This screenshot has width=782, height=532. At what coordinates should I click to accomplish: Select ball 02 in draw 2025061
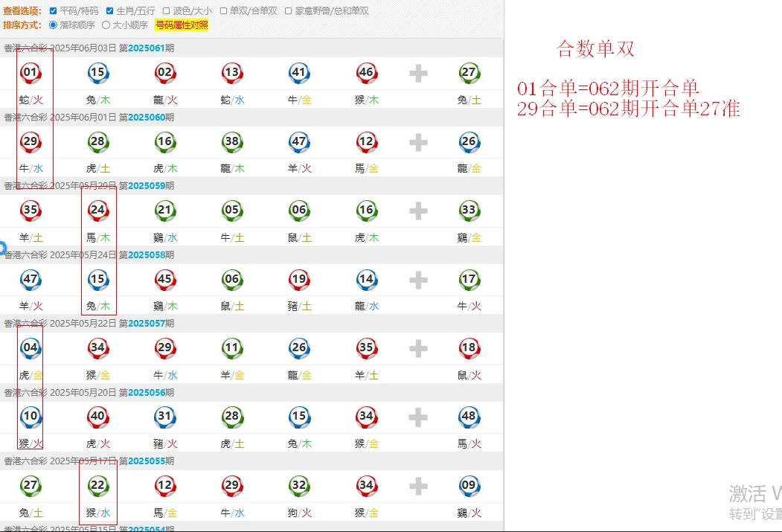point(165,73)
